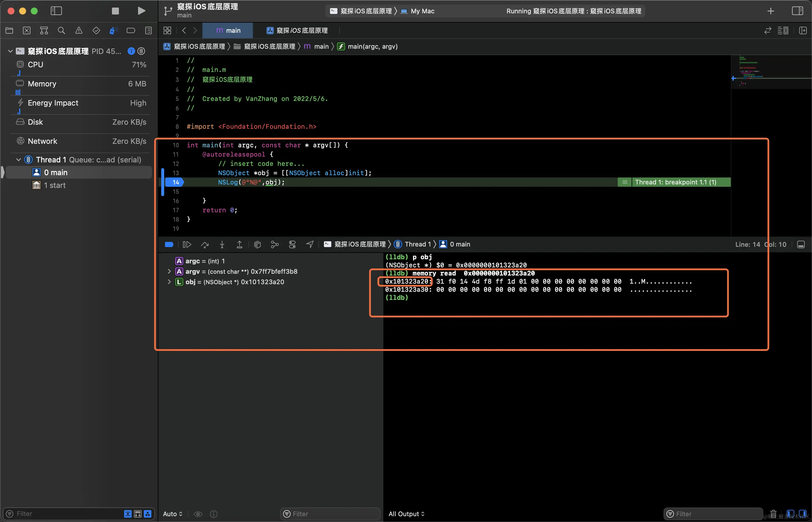812x522 pixels.
Task: Click the Run play button
Action: point(142,11)
